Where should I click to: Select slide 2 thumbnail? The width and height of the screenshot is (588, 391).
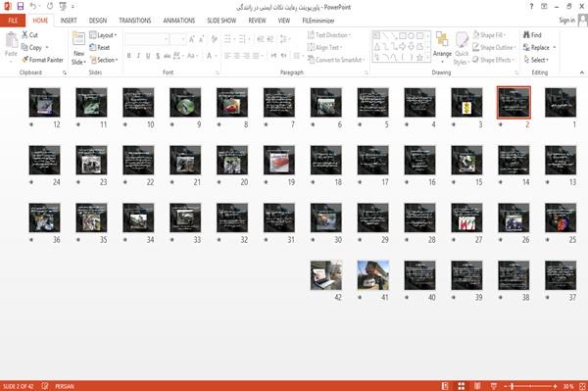(514, 102)
